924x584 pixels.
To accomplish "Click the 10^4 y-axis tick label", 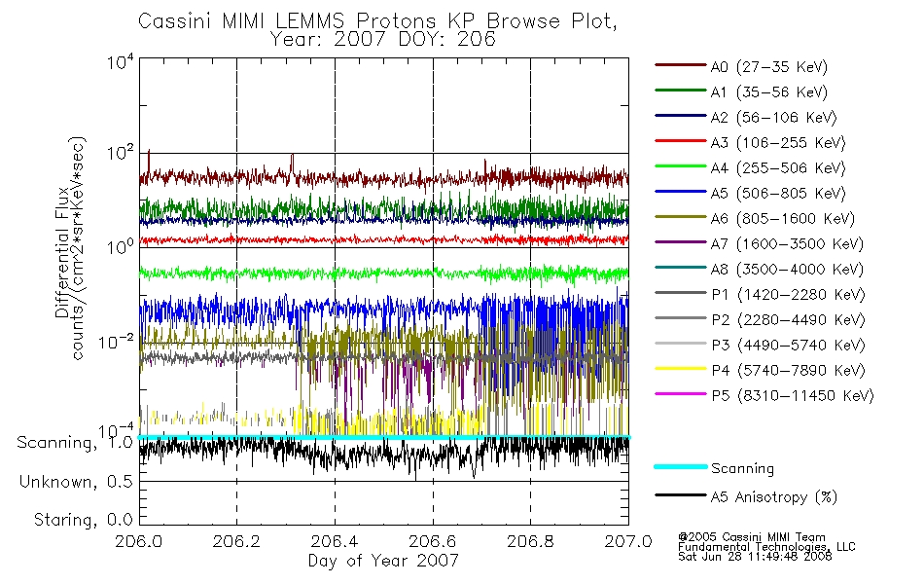I will 121,62.
